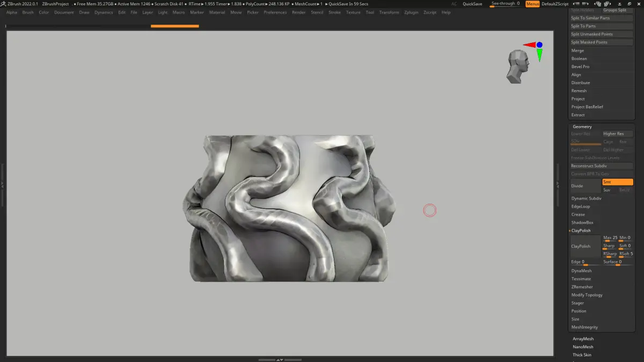
Task: Open the NanoMesh subpalette
Action: pyautogui.click(x=583, y=347)
